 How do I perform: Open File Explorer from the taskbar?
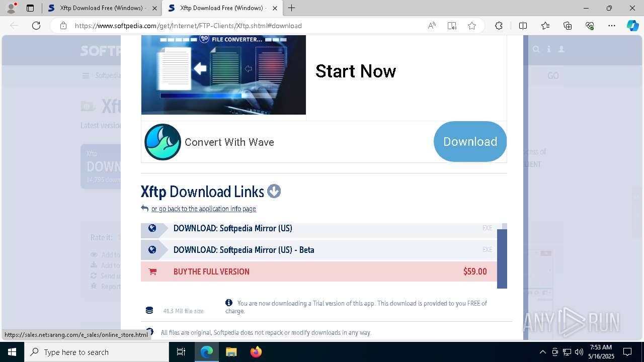coord(231,352)
